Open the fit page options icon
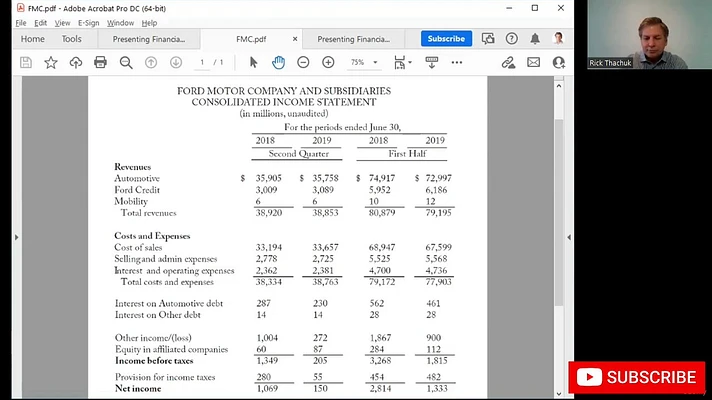712x400 pixels. click(x=402, y=63)
